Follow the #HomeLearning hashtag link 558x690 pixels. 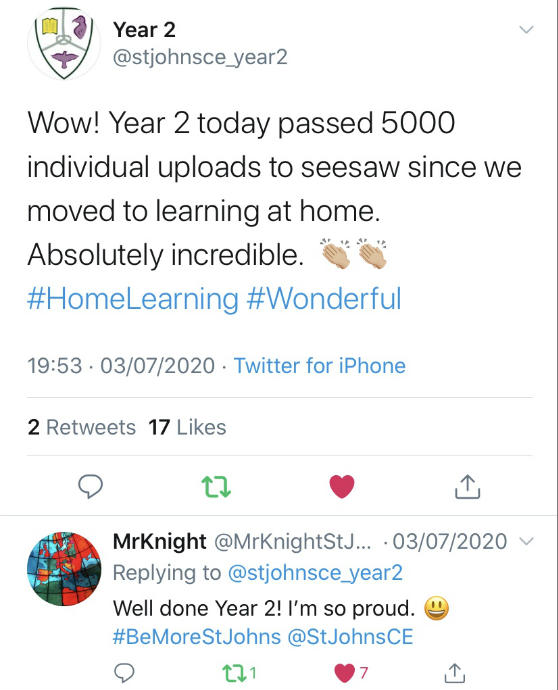click(x=133, y=299)
